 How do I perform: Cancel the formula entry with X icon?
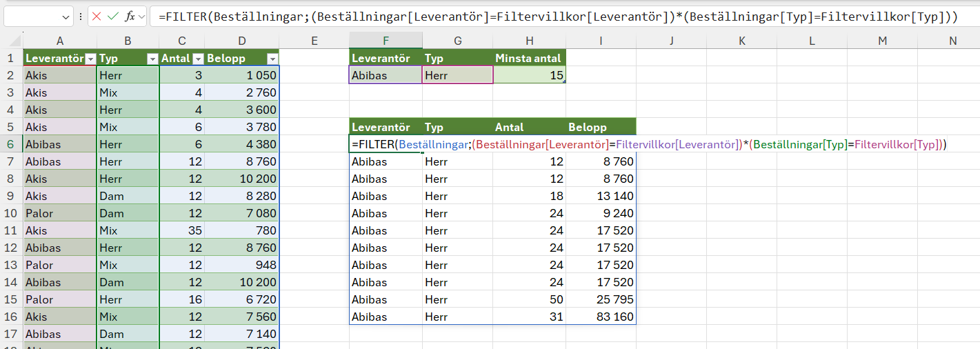point(97,17)
